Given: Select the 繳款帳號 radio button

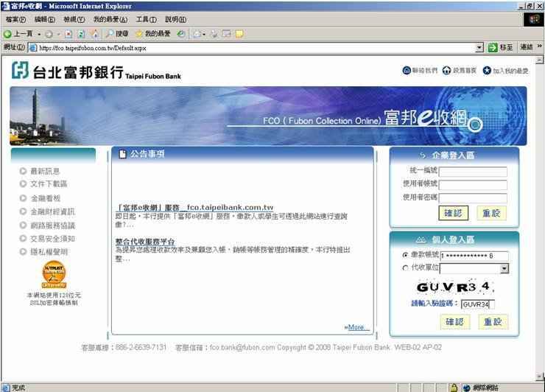Looking at the screenshot, I should tap(405, 255).
